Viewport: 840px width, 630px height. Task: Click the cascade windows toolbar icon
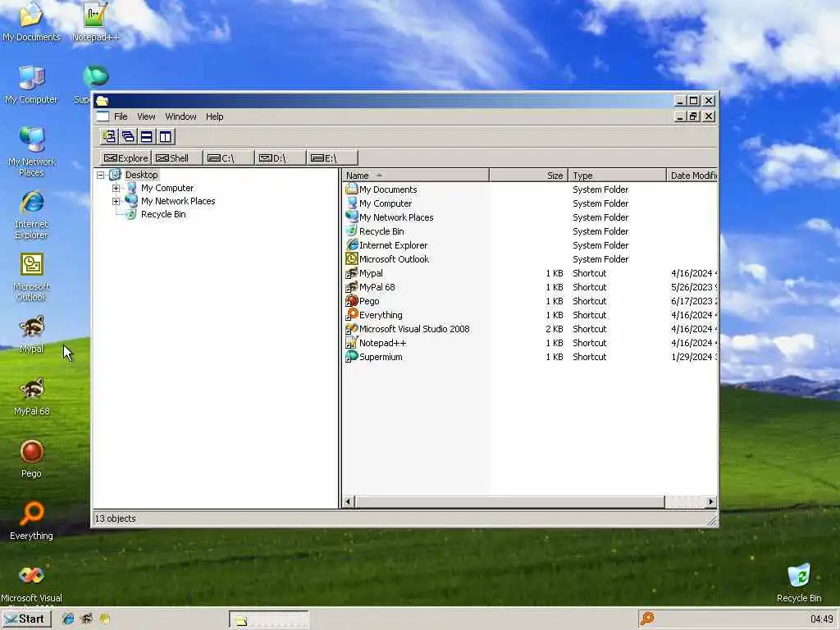(x=128, y=137)
